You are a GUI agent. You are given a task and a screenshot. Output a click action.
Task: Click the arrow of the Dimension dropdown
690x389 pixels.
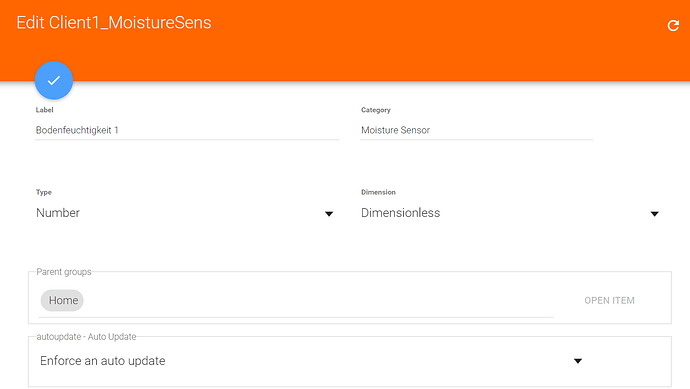(x=654, y=214)
